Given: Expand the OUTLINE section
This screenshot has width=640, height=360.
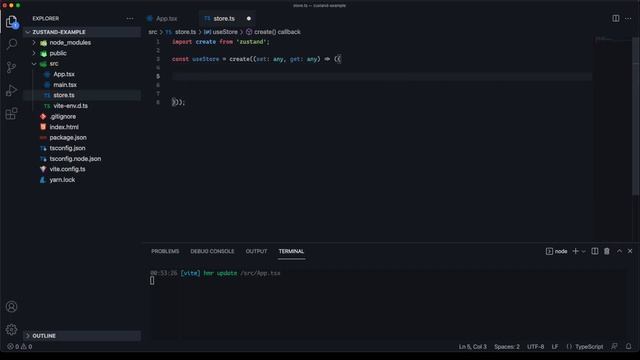Looking at the screenshot, I should (x=82, y=336).
